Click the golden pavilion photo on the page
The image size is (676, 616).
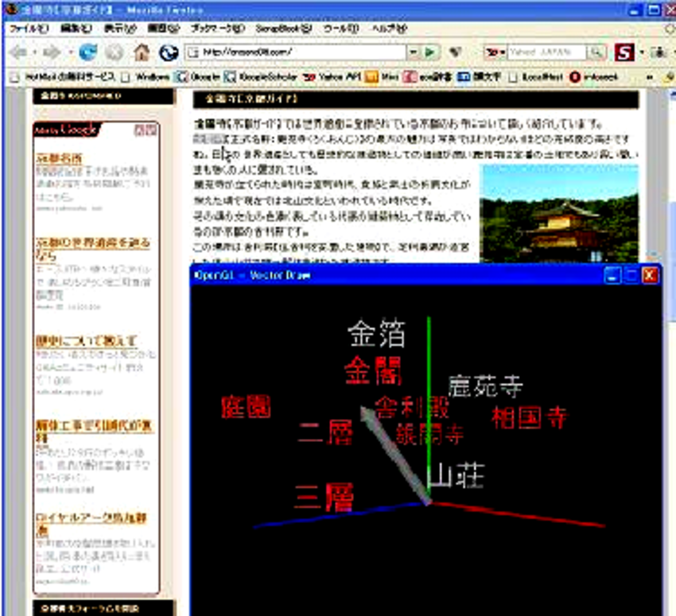click(559, 214)
